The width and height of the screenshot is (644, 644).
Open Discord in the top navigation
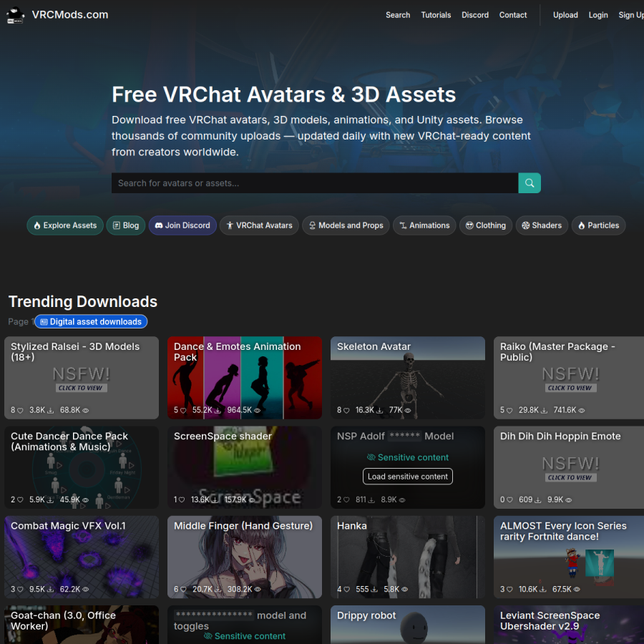475,15
